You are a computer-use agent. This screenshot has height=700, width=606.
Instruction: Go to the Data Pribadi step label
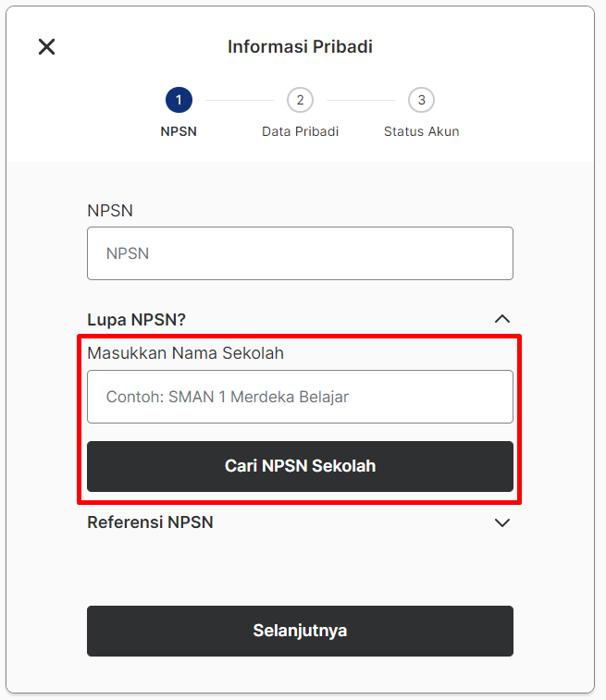(x=300, y=131)
